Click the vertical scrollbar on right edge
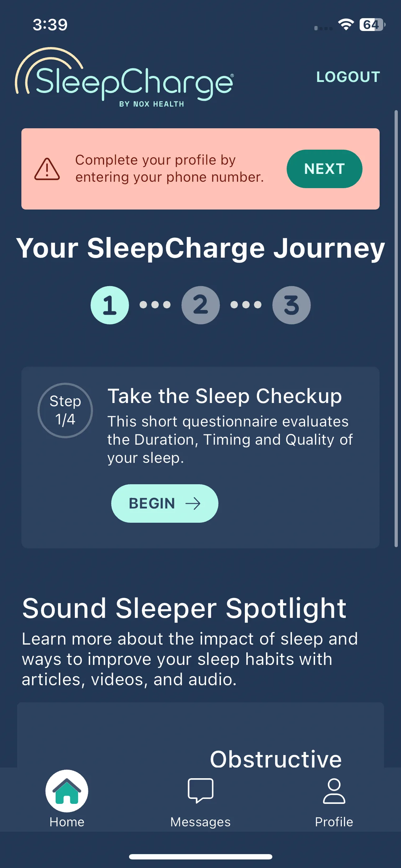The height and width of the screenshot is (868, 401). pyautogui.click(x=396, y=329)
